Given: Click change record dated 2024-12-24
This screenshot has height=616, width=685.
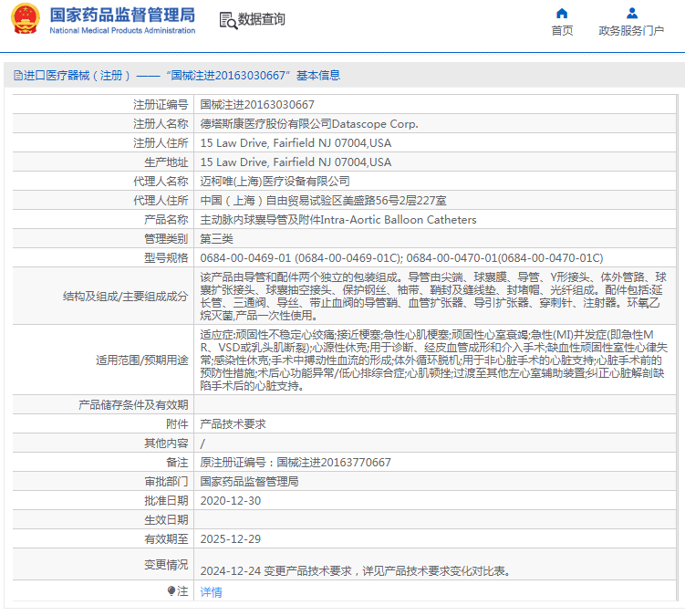Looking at the screenshot, I should pos(355,571).
